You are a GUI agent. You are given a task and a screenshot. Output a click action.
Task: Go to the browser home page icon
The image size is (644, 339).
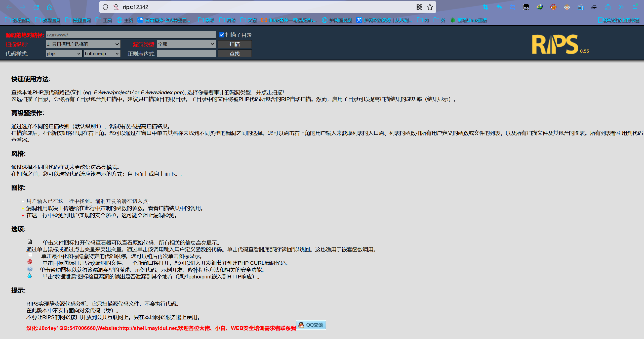(x=50, y=7)
